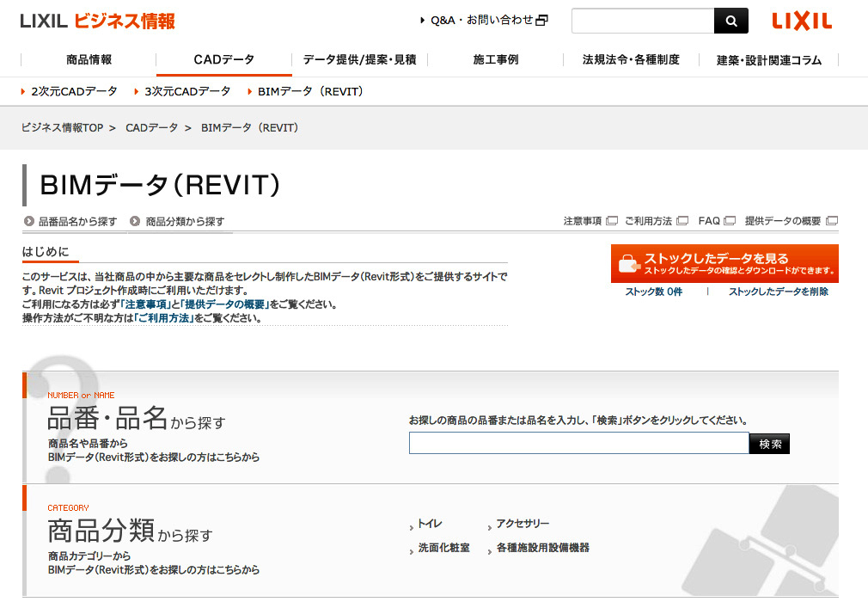Click ビジネス情報TOP breadcrumb link
Viewport: 868px width, 608px height.
point(62,128)
